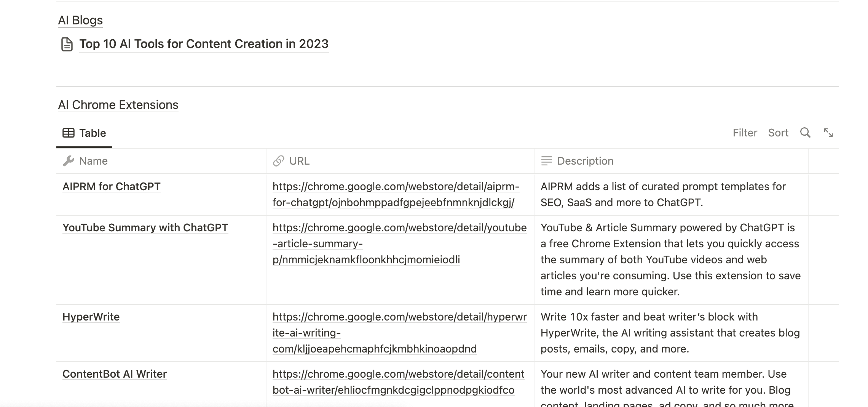Open the AIPRM for ChatGPT row
This screenshot has height=407, width=868.
pyautogui.click(x=111, y=186)
